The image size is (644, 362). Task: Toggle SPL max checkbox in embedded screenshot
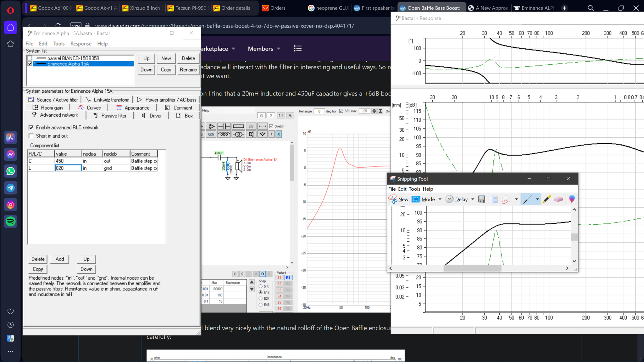[341, 111]
